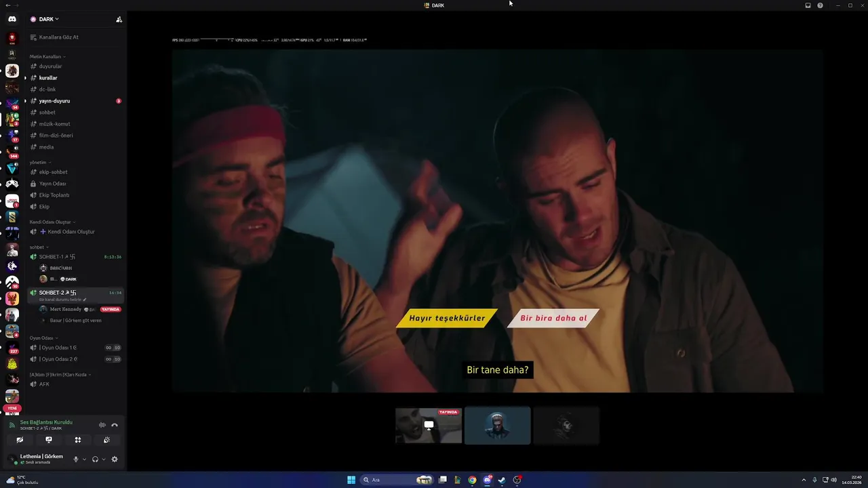Open the soundboard icon

(x=106, y=440)
